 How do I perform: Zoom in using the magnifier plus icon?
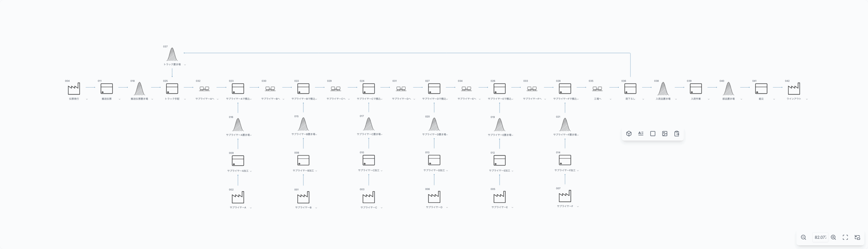833,237
